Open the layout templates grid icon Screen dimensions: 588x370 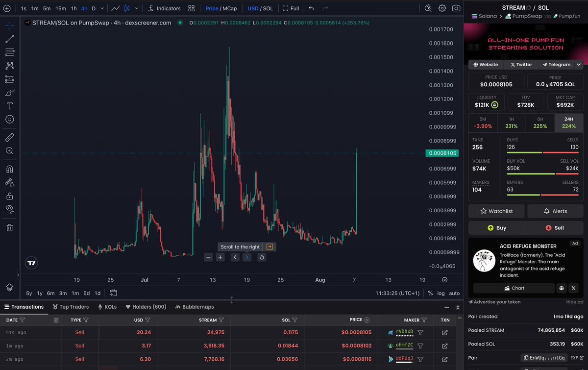point(192,8)
